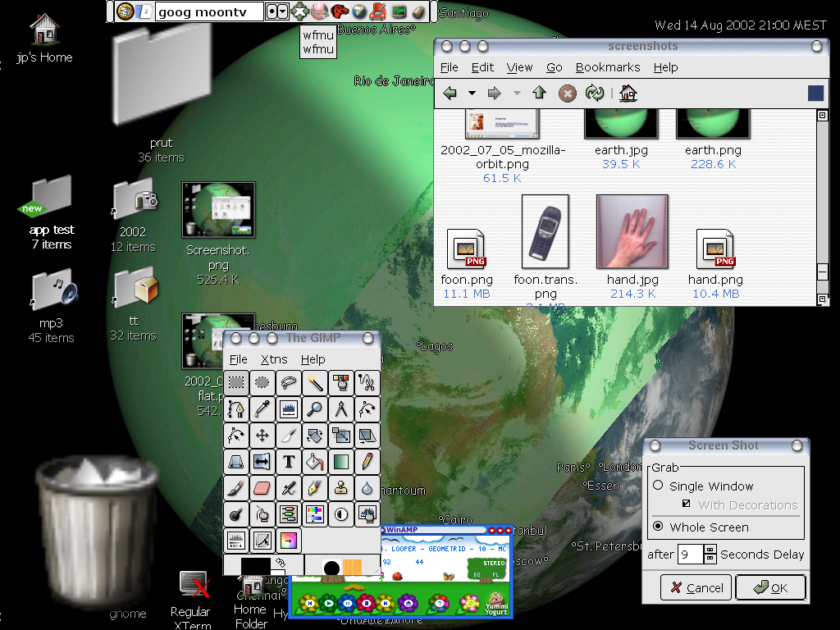Select the Whole Screen radio option

point(658,527)
